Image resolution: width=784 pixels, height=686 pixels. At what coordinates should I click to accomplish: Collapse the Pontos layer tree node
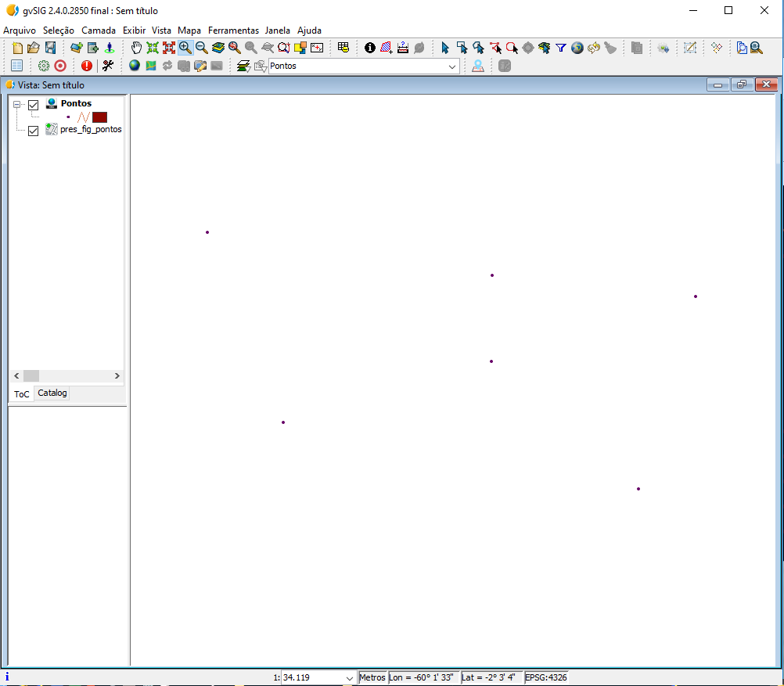pos(17,105)
